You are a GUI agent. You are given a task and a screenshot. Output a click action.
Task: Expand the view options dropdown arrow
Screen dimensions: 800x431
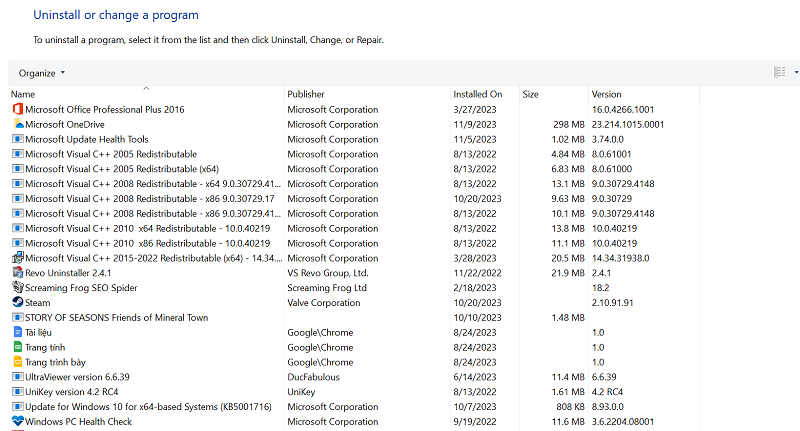796,72
